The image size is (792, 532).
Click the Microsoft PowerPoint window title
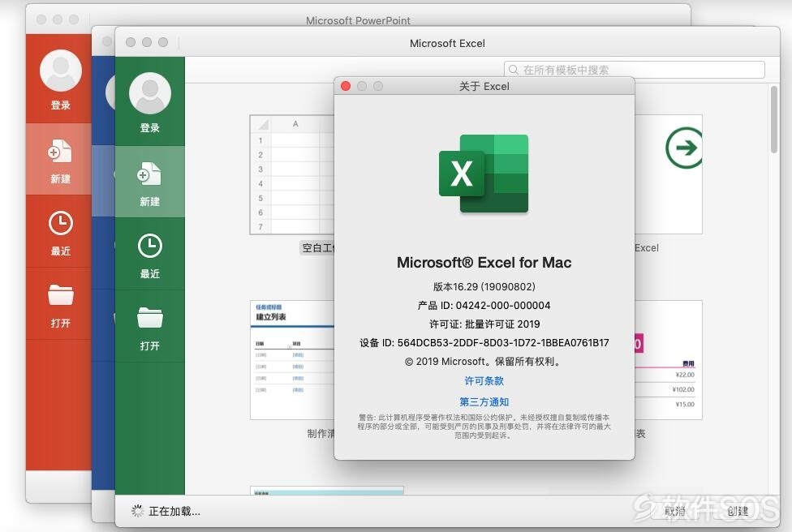(x=358, y=20)
